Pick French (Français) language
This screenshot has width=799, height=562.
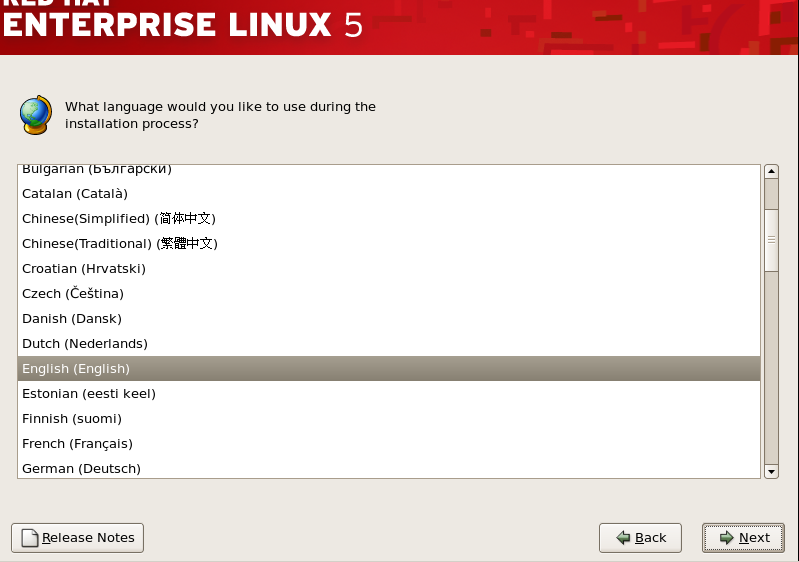pyautogui.click(x=389, y=443)
